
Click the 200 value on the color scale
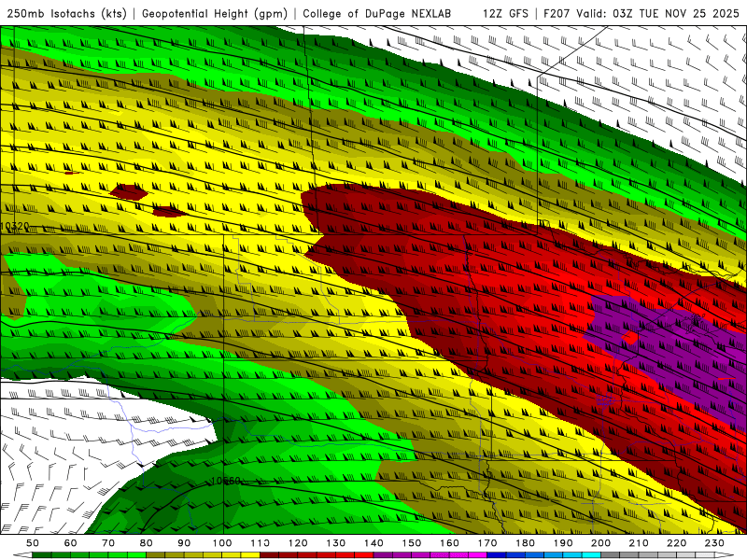point(600,543)
